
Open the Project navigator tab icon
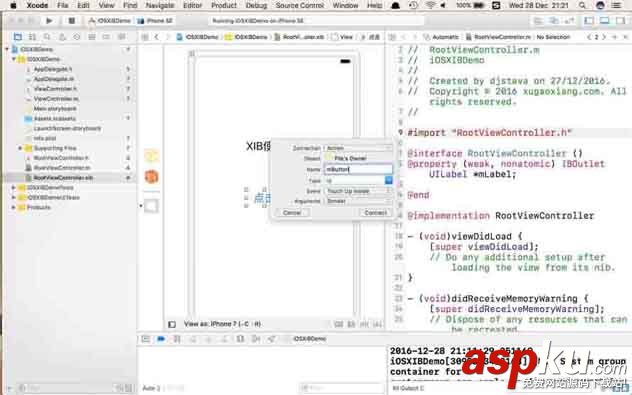coord(18,37)
